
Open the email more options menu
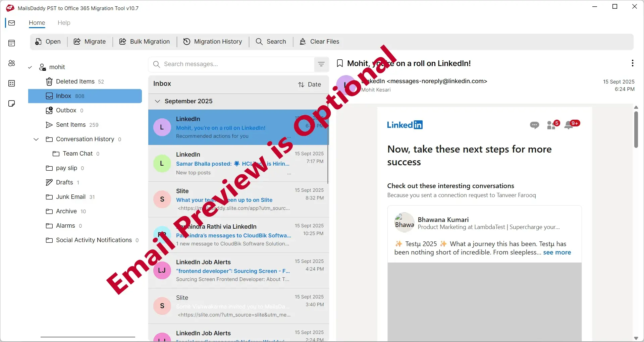(632, 63)
